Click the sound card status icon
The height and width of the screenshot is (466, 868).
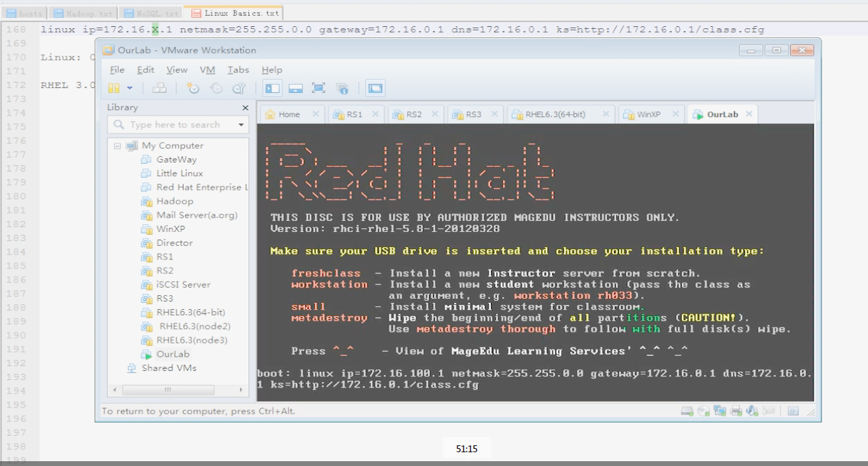point(752,411)
